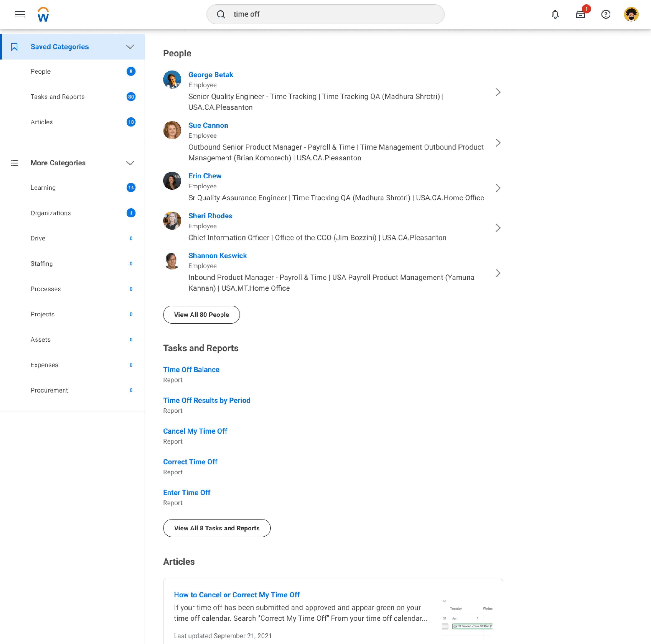The image size is (651, 644).
Task: Open the user profile avatar menu
Action: tap(631, 14)
